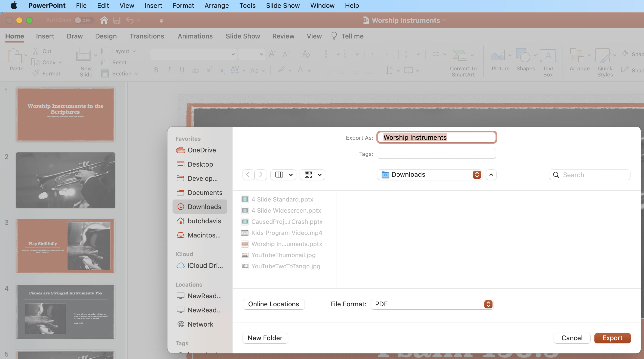
Task: Click the forward navigation arrow in dialog
Action: click(x=261, y=174)
